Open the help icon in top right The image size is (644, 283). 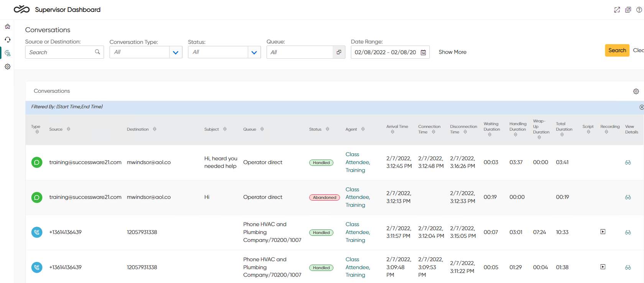639,10
